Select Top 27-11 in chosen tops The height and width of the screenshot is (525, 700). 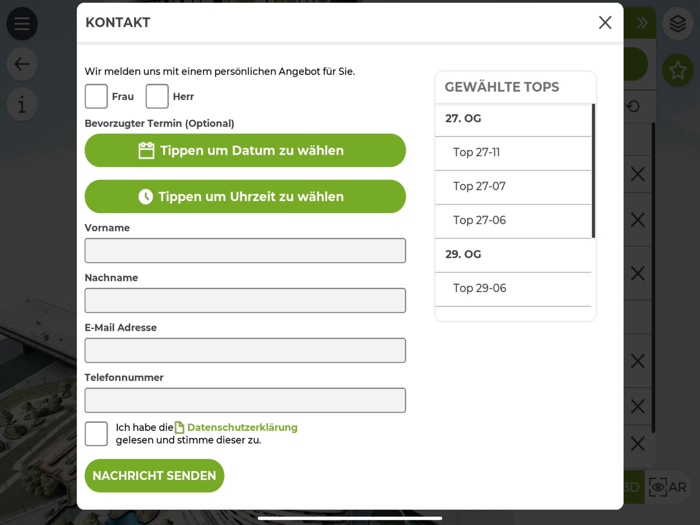[x=513, y=153]
